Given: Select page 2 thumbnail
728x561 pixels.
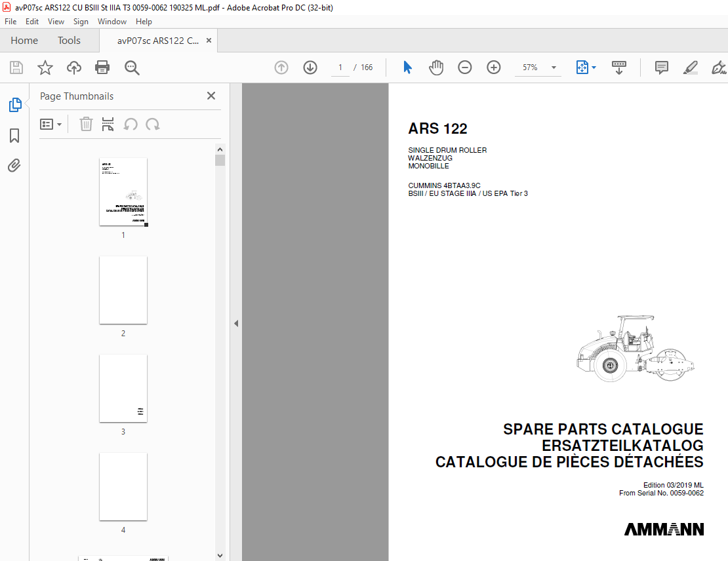Looking at the screenshot, I should [123, 290].
